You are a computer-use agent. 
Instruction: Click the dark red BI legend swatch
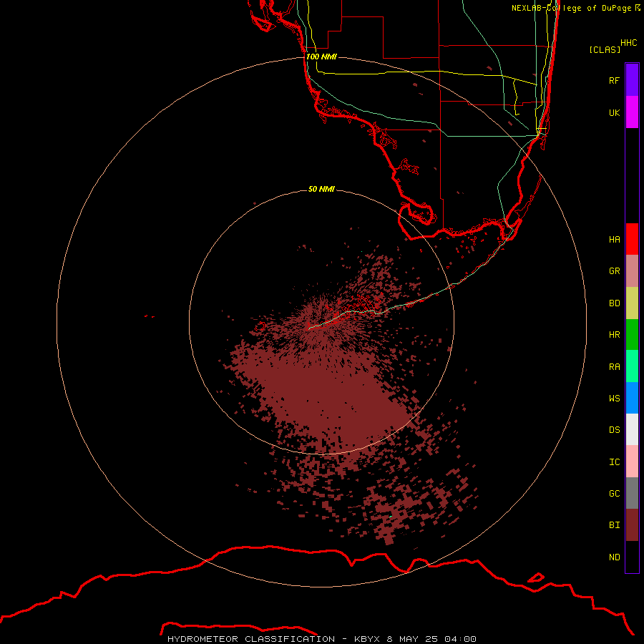click(632, 525)
